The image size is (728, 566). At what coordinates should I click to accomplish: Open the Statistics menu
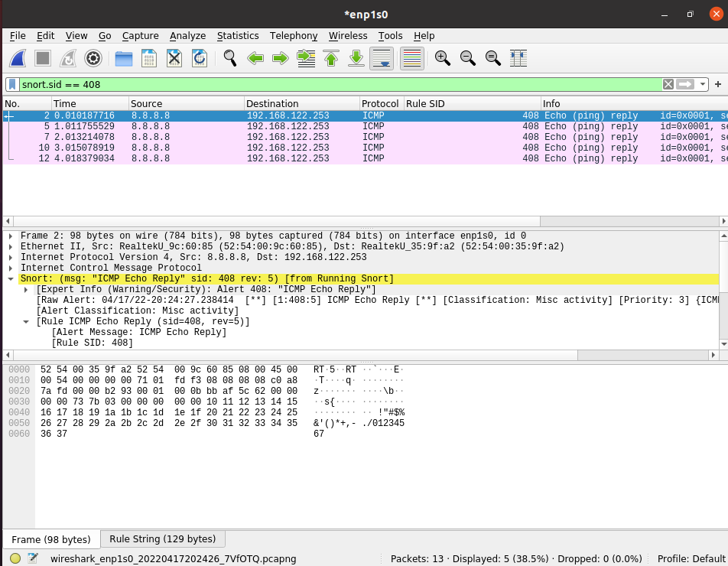tap(238, 36)
